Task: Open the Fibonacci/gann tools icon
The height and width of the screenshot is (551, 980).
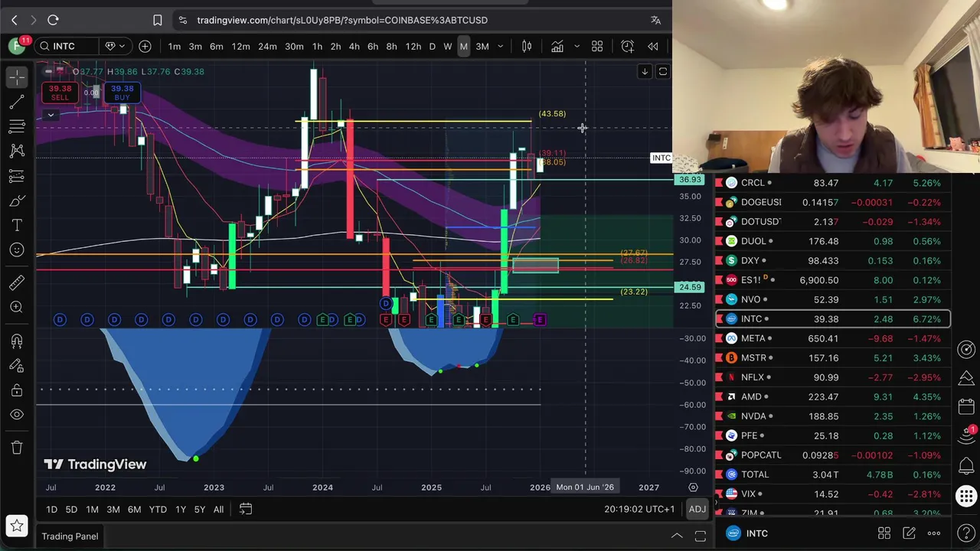Action: click(17, 126)
